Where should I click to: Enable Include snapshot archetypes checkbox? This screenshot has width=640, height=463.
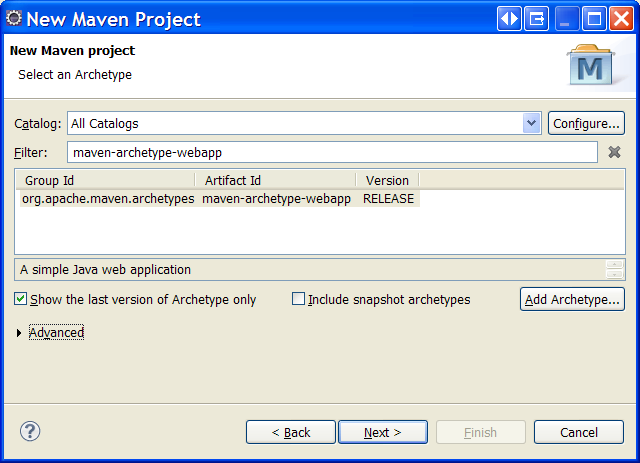click(298, 299)
